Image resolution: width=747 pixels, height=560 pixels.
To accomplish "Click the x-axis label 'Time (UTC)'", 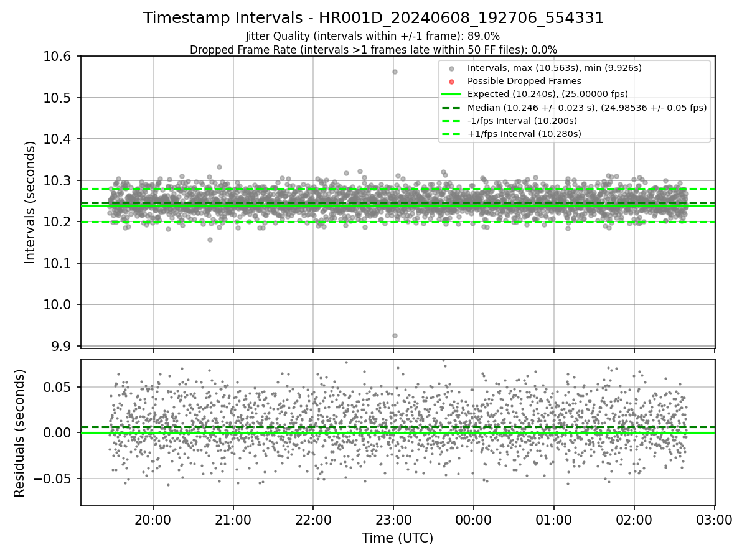I will pos(398,538).
